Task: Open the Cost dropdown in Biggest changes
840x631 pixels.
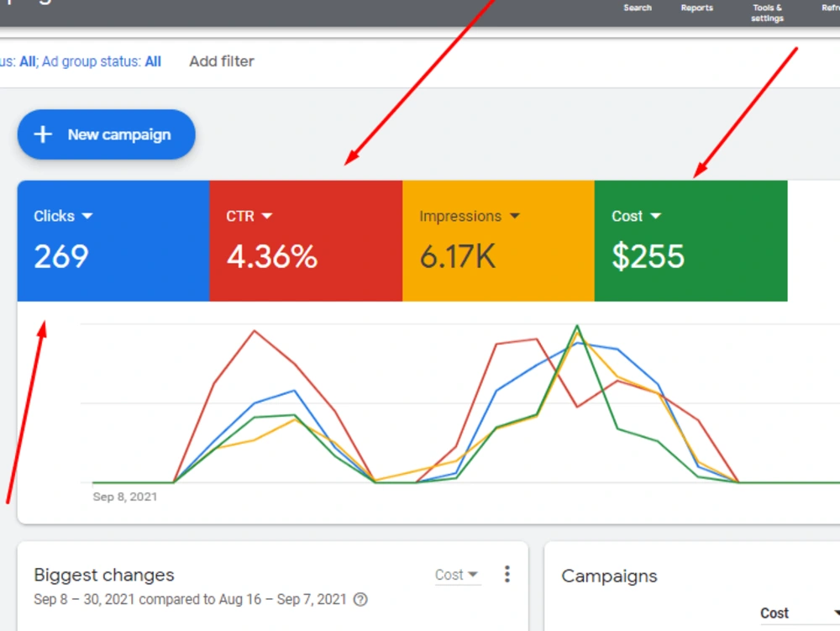Action: (456, 575)
